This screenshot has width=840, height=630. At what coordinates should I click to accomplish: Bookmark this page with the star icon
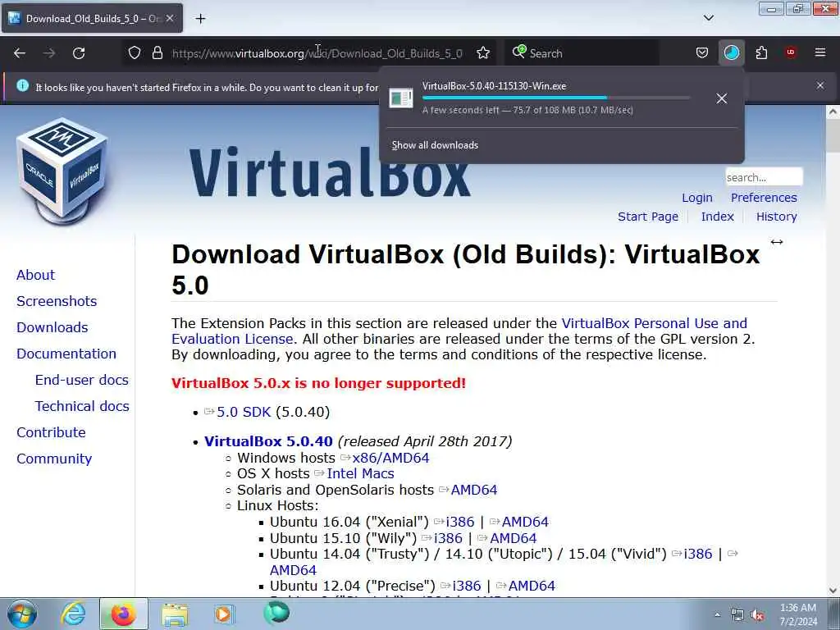pyautogui.click(x=482, y=53)
